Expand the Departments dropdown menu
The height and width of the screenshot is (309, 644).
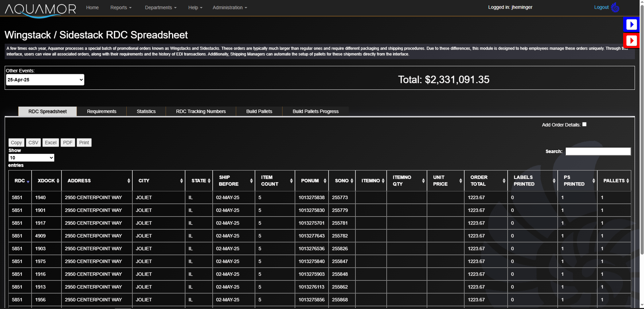tap(160, 7)
